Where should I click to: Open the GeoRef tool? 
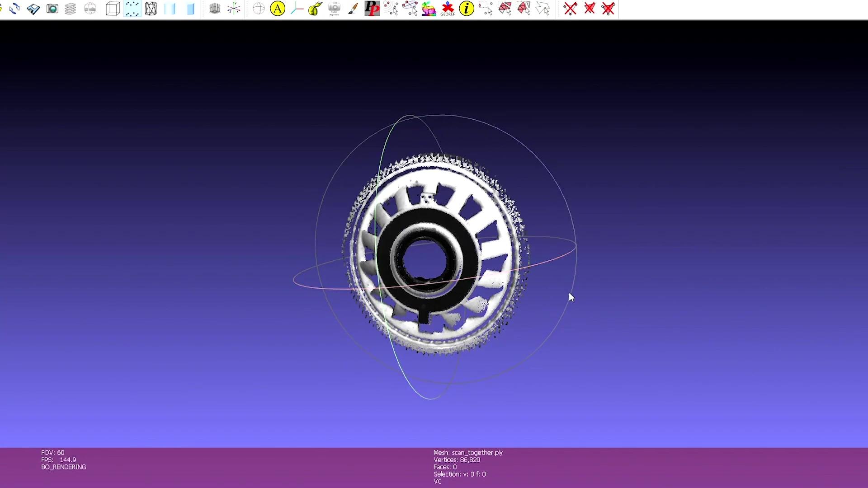click(x=448, y=9)
